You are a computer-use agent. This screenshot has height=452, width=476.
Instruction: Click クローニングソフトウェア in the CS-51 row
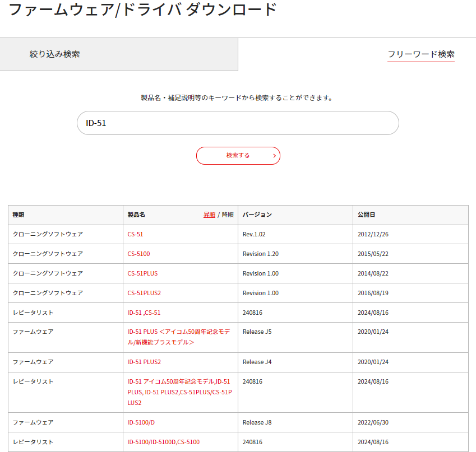click(48, 234)
